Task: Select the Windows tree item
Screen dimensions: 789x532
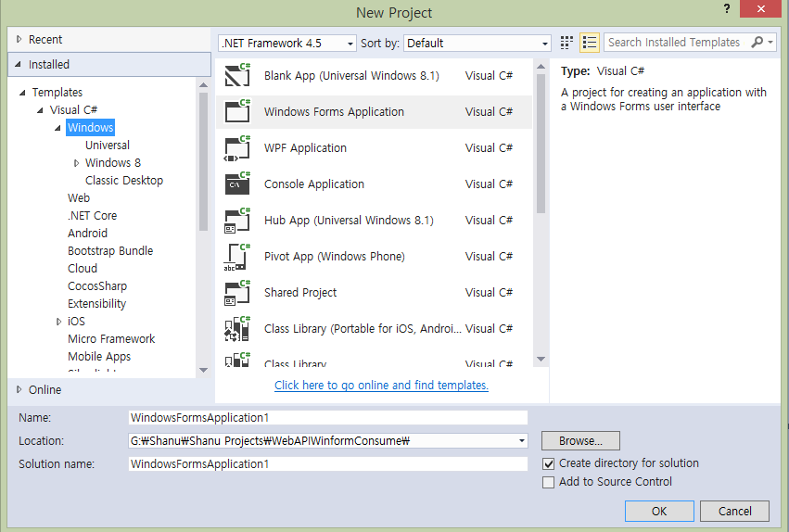Action: (x=91, y=128)
